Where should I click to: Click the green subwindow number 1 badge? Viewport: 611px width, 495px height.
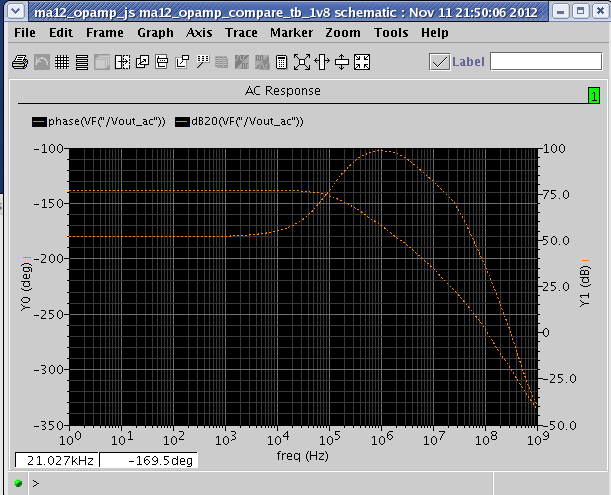[594, 96]
